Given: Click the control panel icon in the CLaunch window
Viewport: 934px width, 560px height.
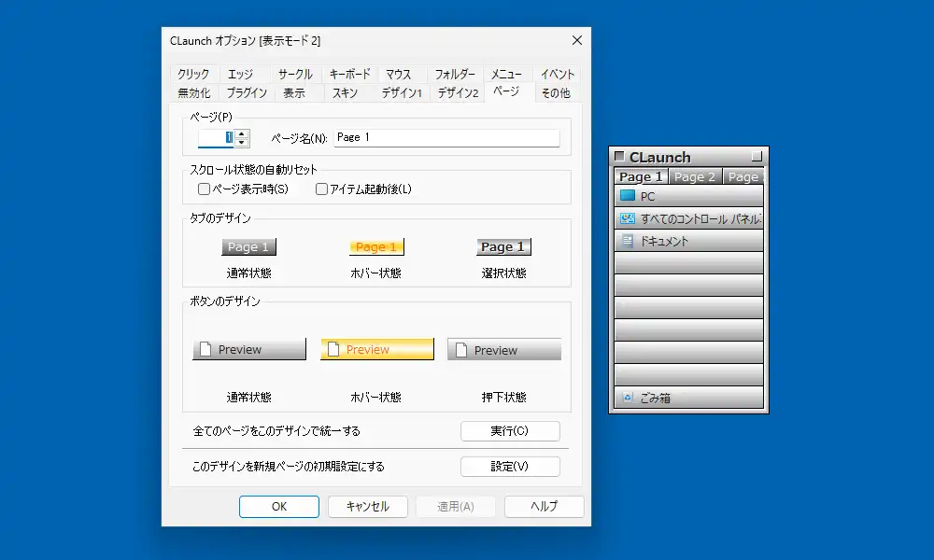Looking at the screenshot, I should click(x=628, y=218).
